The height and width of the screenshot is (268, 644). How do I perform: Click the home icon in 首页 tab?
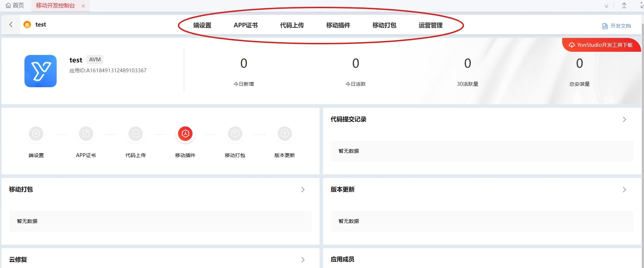[x=8, y=6]
